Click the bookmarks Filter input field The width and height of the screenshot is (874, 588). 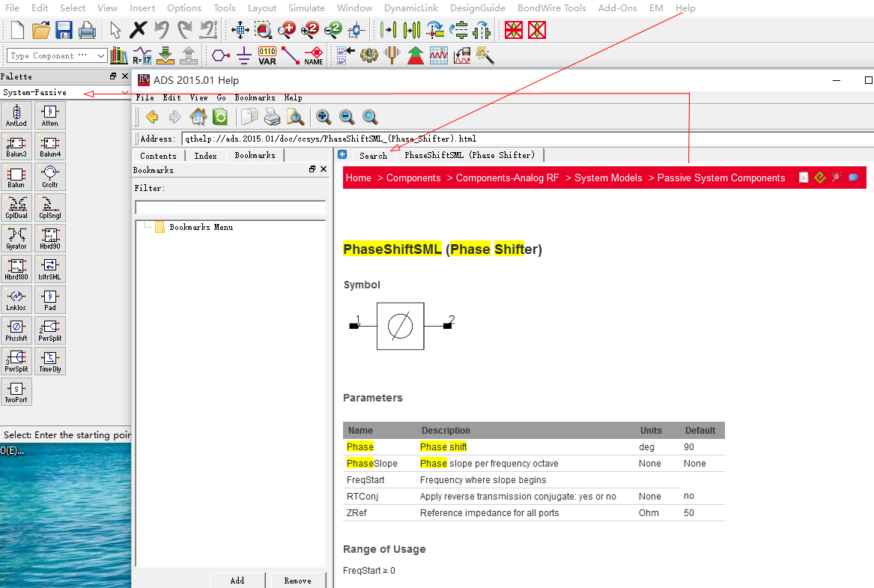click(230, 207)
